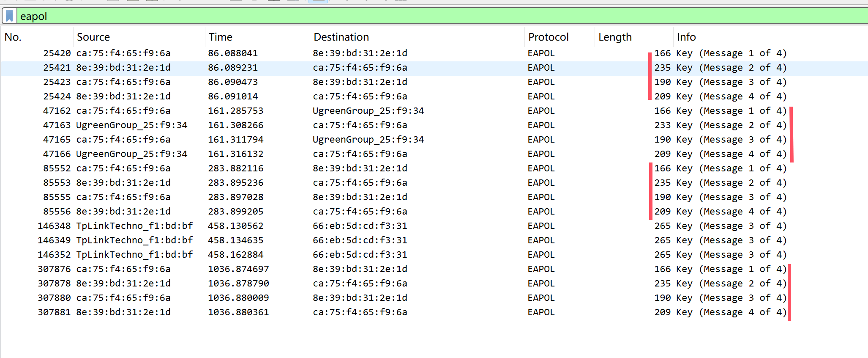The image size is (868, 358).
Task: Select packet number 47166
Action: (x=434, y=154)
